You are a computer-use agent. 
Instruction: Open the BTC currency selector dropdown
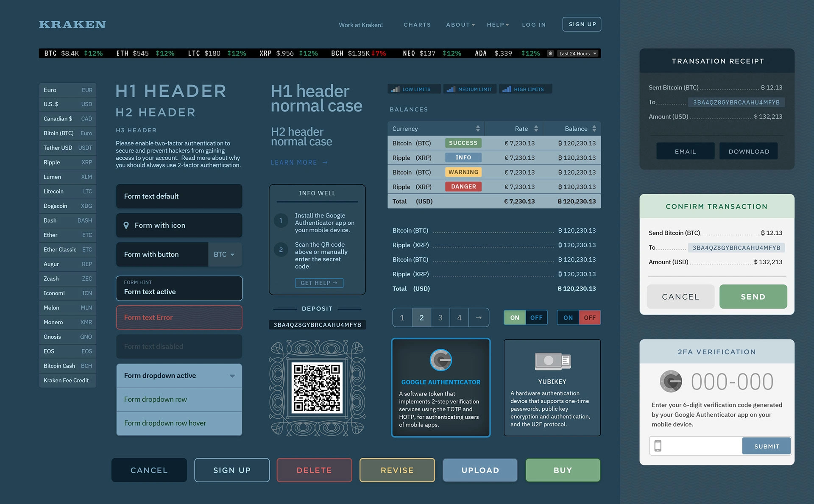click(x=224, y=254)
